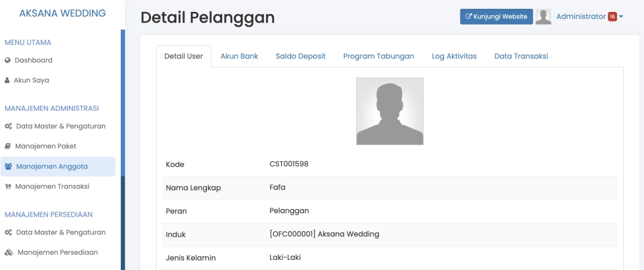Click the gears icon beside the first Data Master & Pengaturan

[x=8, y=126]
